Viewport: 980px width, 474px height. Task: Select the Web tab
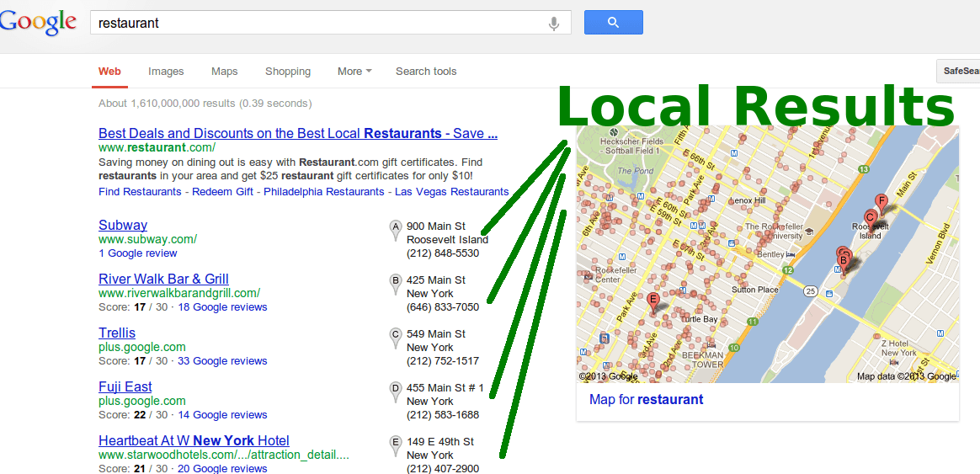(109, 72)
